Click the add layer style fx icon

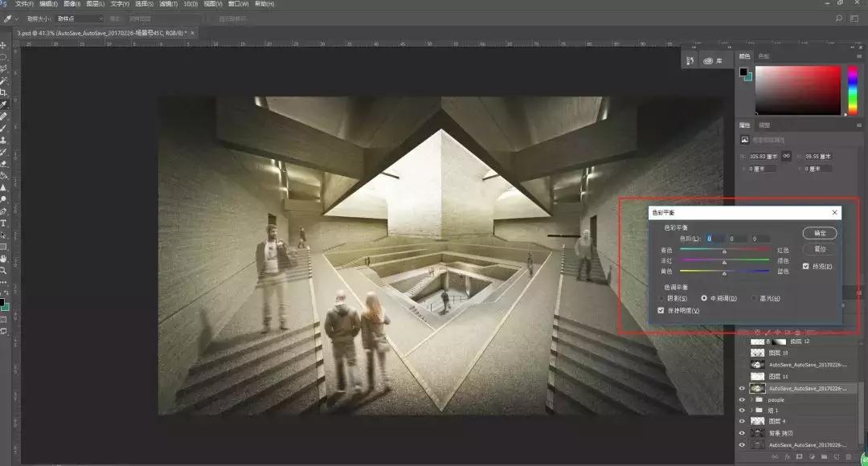point(787,457)
